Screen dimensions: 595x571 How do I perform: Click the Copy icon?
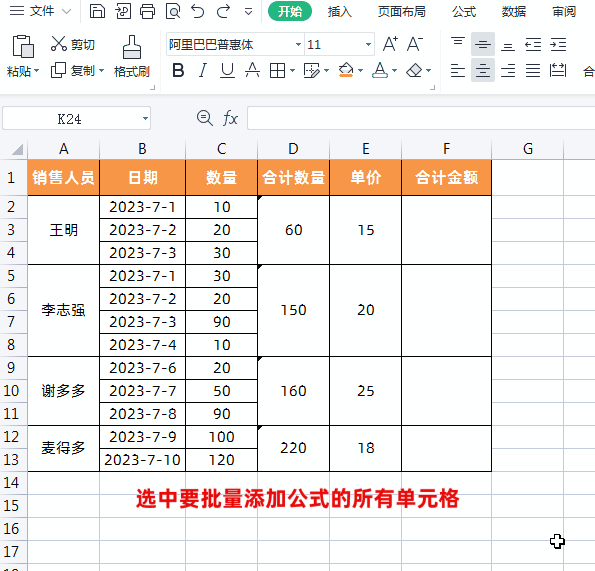[58, 70]
